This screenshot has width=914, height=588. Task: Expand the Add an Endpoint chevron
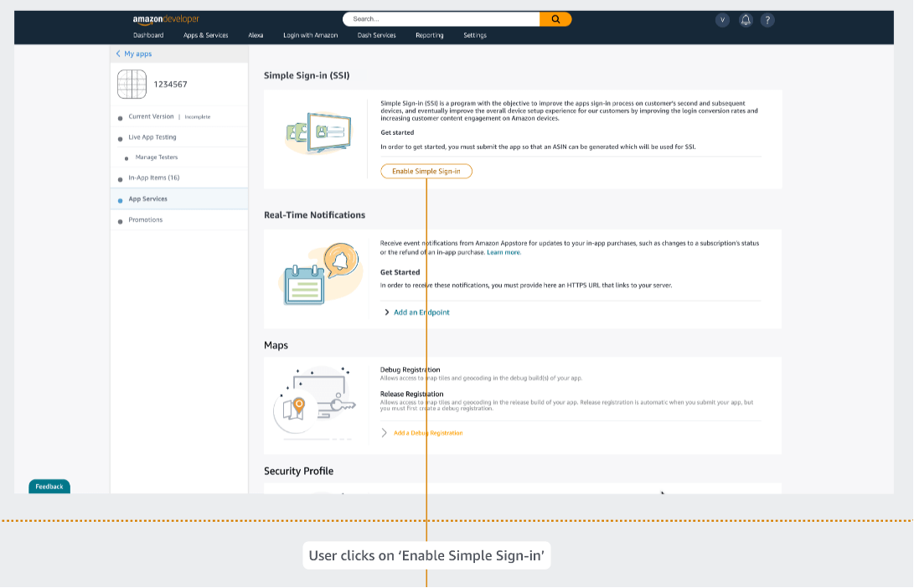pos(386,312)
